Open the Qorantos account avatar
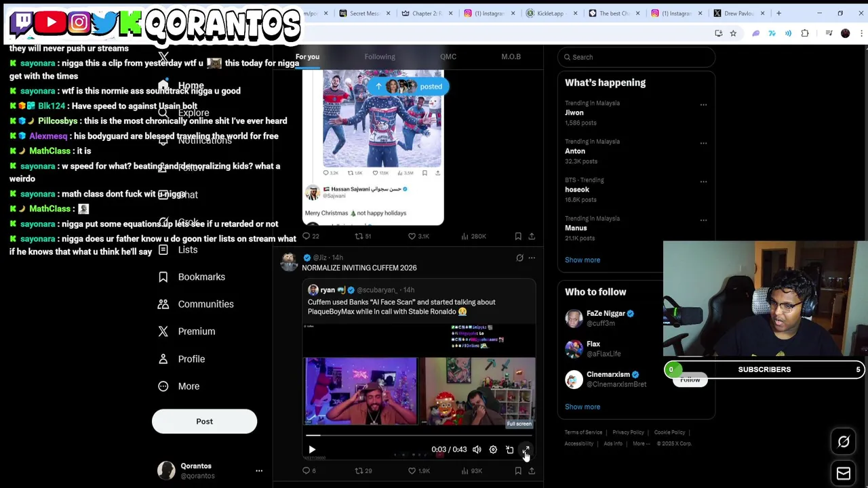 pos(166,470)
